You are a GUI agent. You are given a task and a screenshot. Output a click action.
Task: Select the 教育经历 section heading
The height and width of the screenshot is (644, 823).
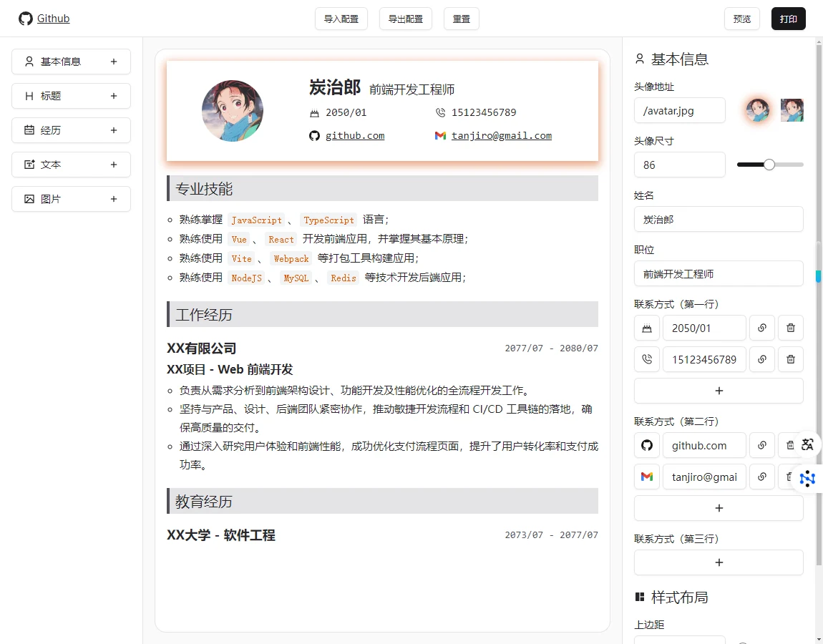click(x=382, y=501)
